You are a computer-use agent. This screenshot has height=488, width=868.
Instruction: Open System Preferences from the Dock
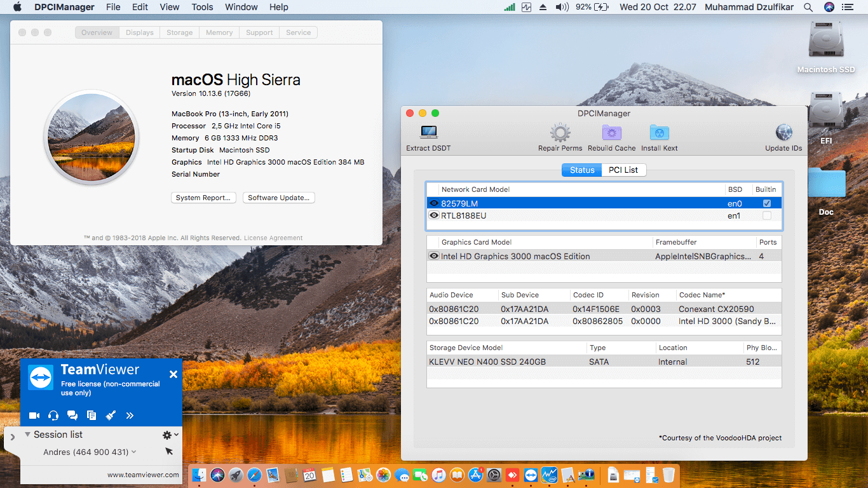coord(494,475)
